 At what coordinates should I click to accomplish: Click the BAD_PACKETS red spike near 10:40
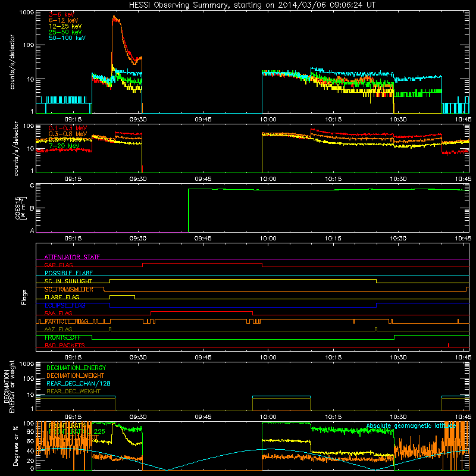pyautogui.click(x=449, y=345)
